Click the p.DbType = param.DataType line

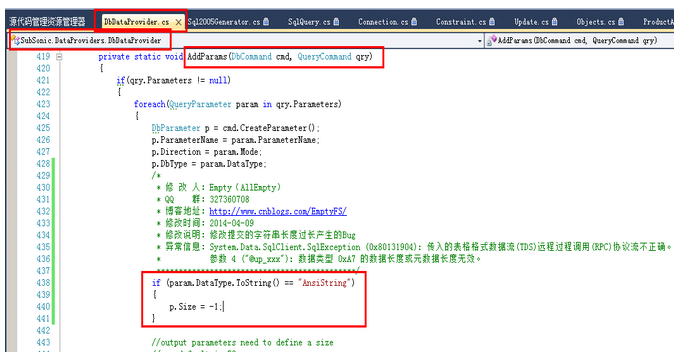click(209, 164)
